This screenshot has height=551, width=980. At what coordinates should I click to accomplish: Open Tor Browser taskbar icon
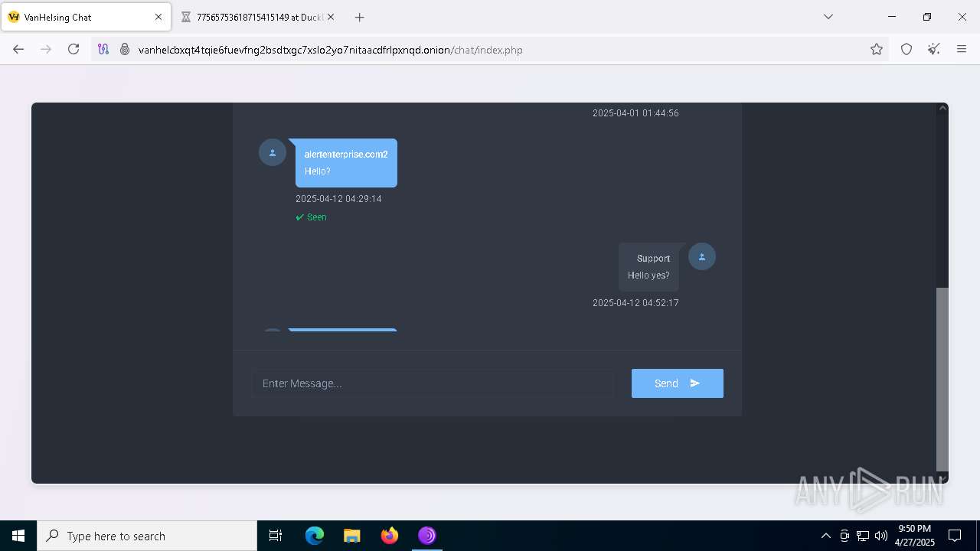pyautogui.click(x=427, y=536)
